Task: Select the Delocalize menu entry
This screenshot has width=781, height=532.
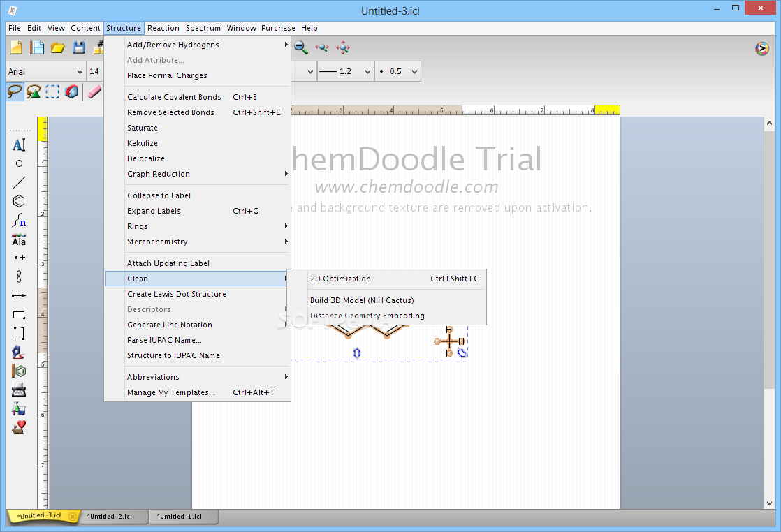Action: coord(198,158)
